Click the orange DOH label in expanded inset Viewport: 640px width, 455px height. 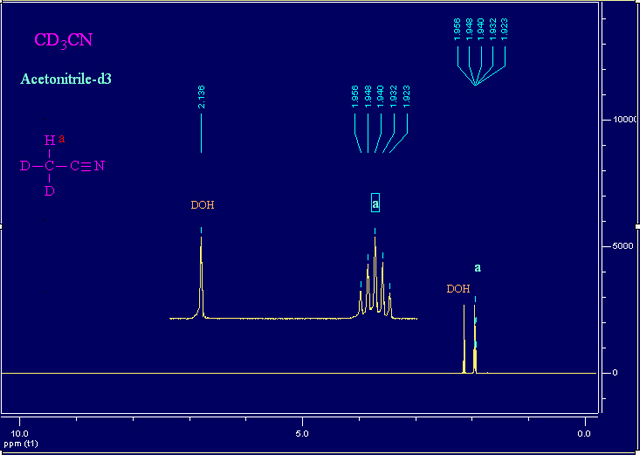[202, 206]
